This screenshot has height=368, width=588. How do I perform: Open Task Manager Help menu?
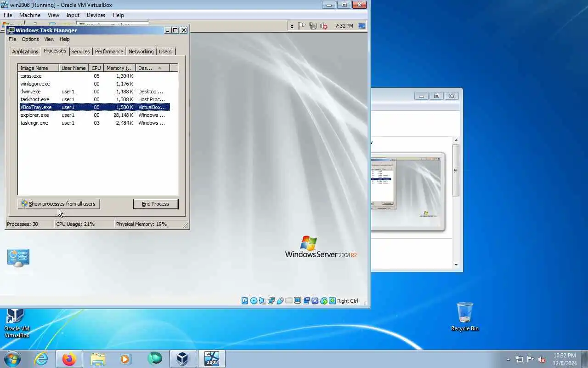tap(64, 39)
